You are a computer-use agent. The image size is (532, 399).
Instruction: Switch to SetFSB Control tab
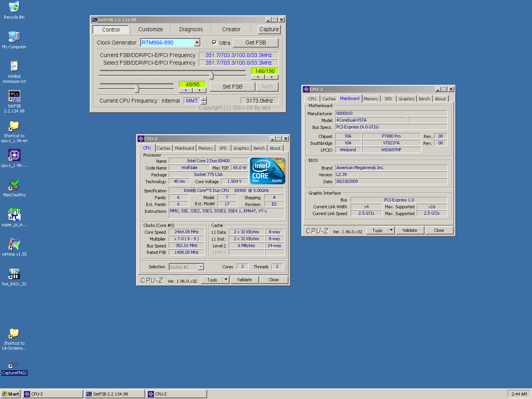tap(111, 30)
